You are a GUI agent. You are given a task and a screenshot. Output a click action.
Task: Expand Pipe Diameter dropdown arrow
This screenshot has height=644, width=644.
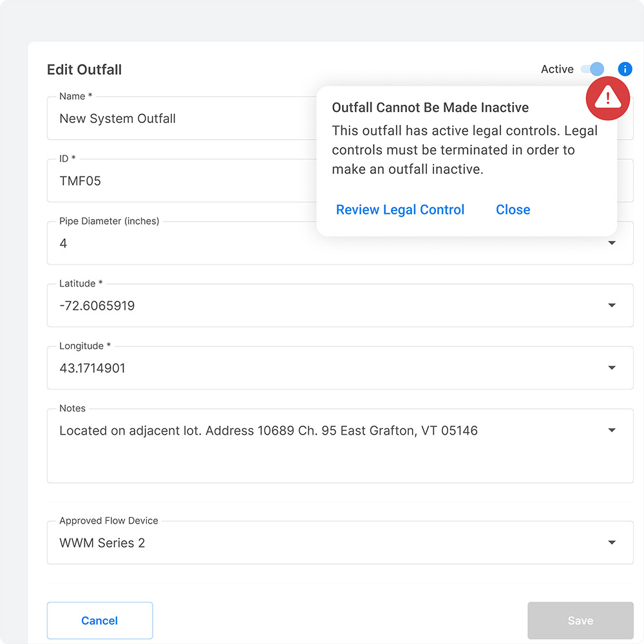pos(612,243)
